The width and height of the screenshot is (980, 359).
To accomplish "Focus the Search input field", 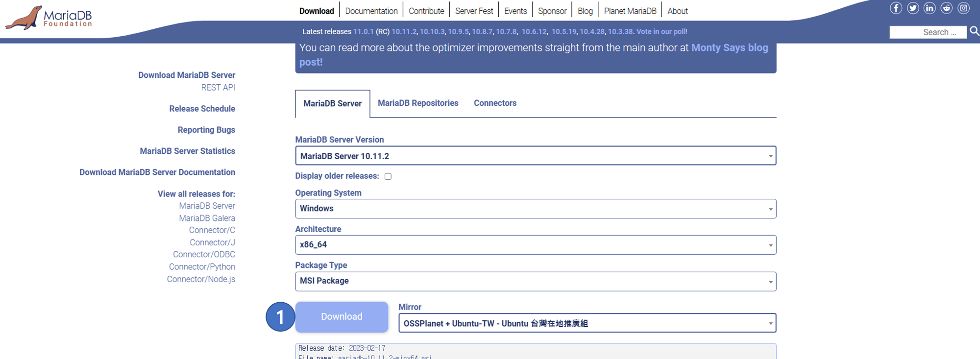I will tap(928, 32).
